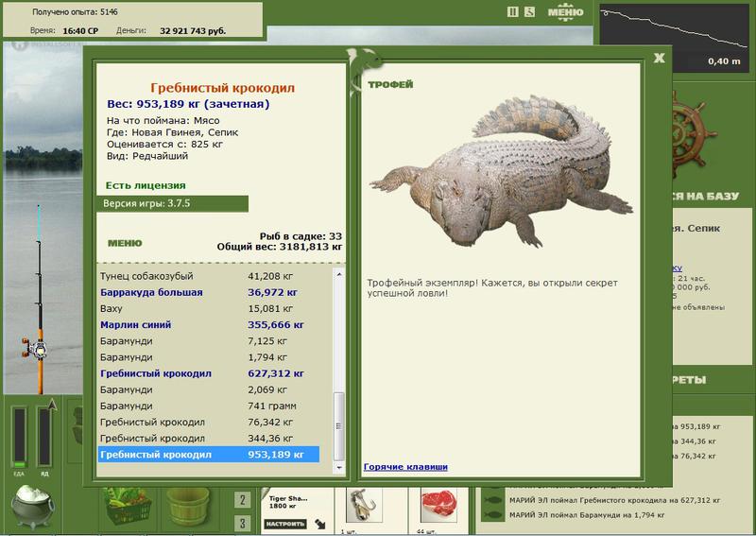Click the time value 16:40 СР

tap(80, 31)
